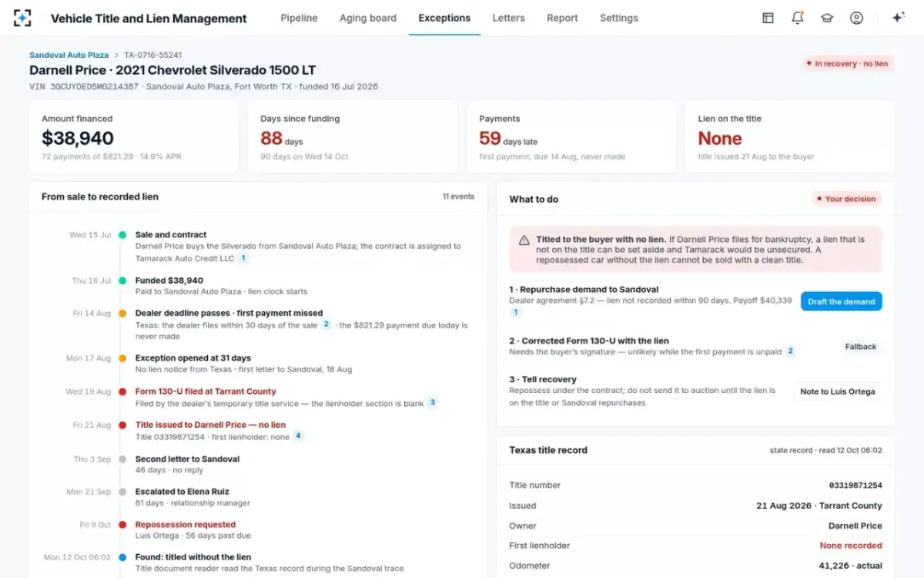Open reference 1 after Tamarack Auto Credit LLC

point(243,258)
